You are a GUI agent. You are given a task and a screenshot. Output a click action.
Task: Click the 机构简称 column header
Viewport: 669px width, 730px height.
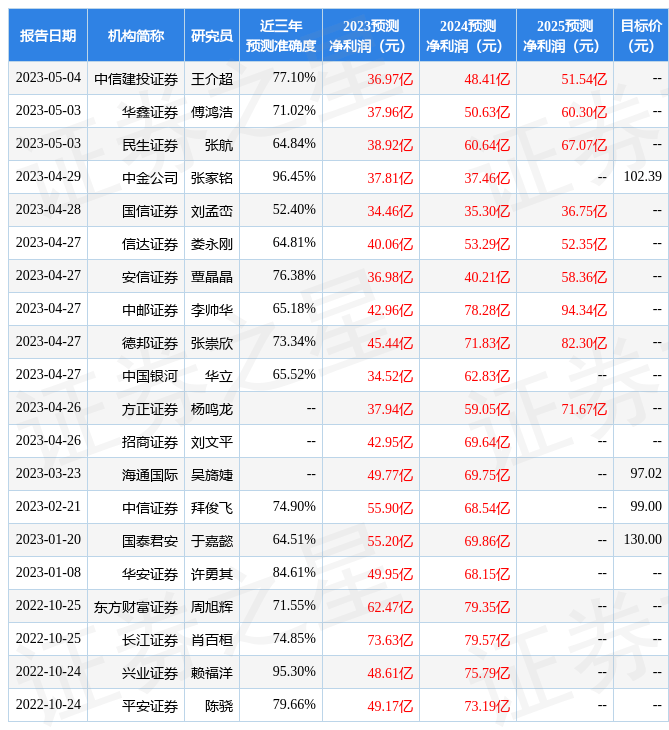(x=136, y=36)
